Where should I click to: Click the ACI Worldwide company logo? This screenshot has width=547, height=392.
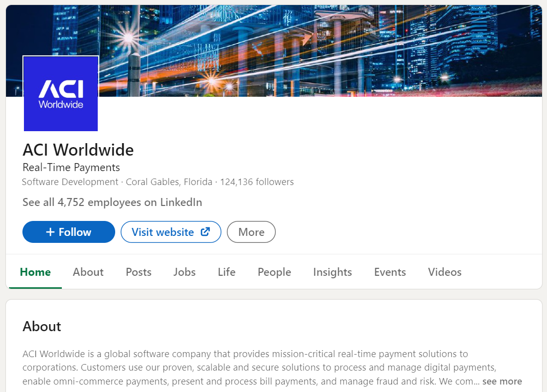click(x=60, y=93)
